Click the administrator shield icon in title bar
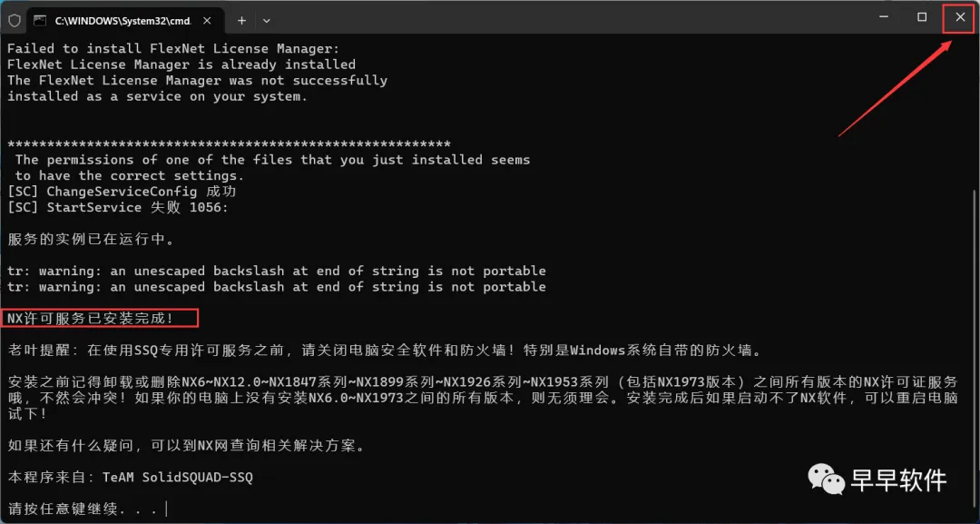 15,21
